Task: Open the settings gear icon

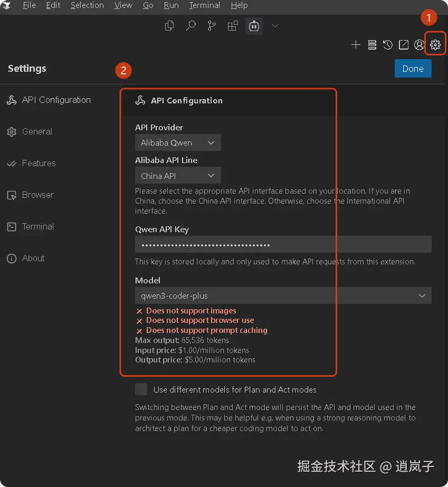Action: coord(435,45)
